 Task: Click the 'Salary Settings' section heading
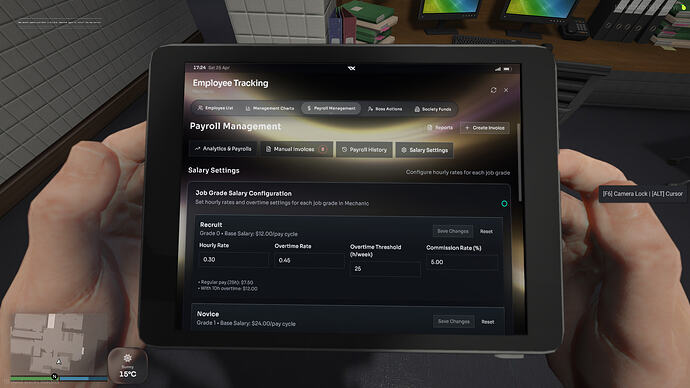pos(214,170)
